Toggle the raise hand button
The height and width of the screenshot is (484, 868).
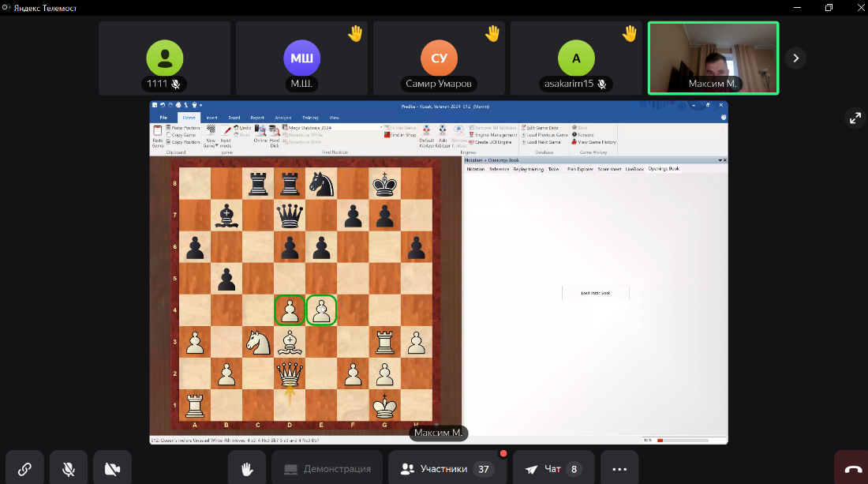[x=247, y=469]
